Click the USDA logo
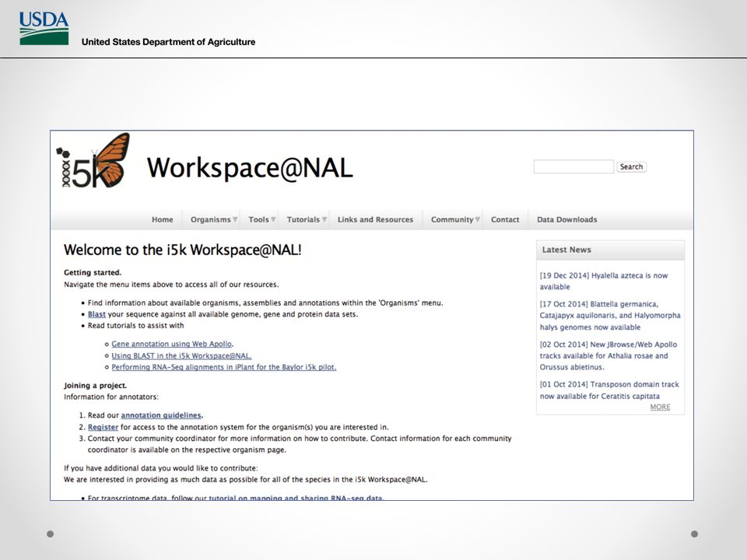 click(x=44, y=28)
